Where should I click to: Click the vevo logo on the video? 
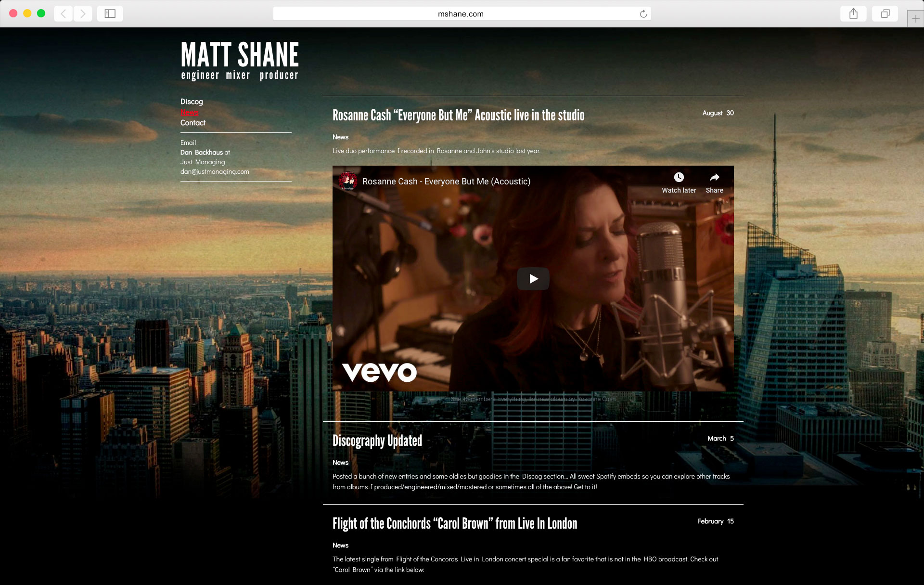(379, 372)
